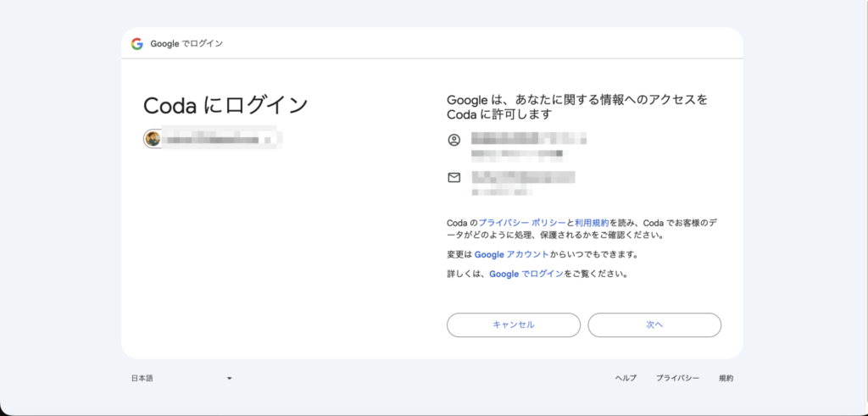
Task: Open the 日本語 language dropdown
Action: [x=181, y=379]
